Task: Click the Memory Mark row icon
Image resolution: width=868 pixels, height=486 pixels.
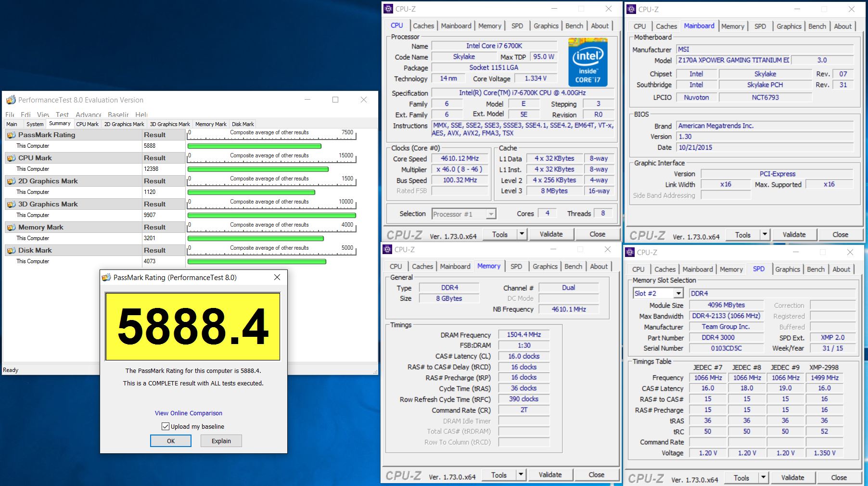Action: (x=11, y=227)
